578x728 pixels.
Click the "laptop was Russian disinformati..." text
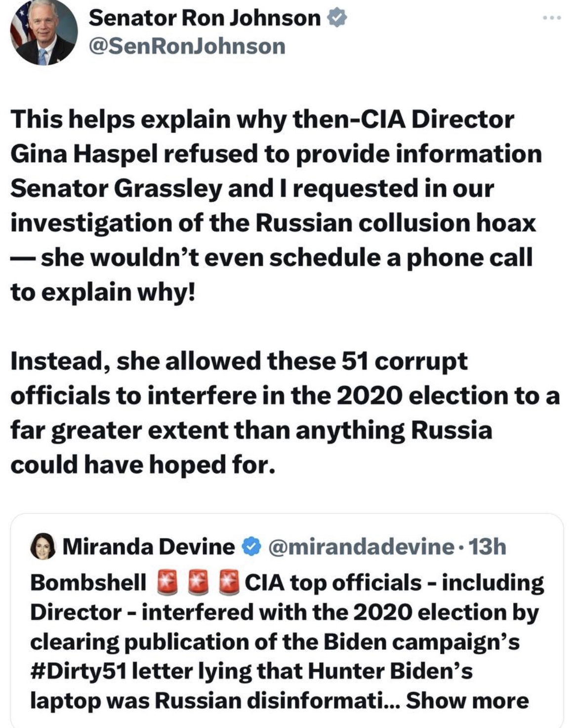pos(212,701)
